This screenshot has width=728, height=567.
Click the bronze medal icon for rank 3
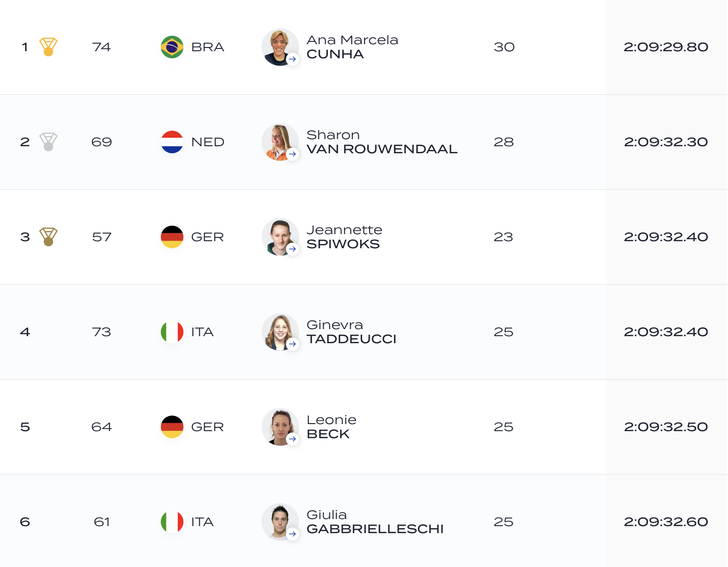pos(48,237)
